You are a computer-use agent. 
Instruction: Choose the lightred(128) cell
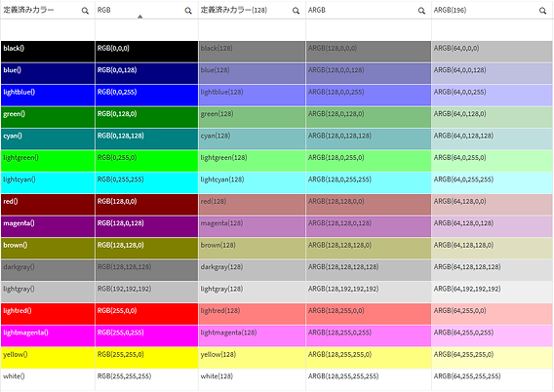(252, 314)
